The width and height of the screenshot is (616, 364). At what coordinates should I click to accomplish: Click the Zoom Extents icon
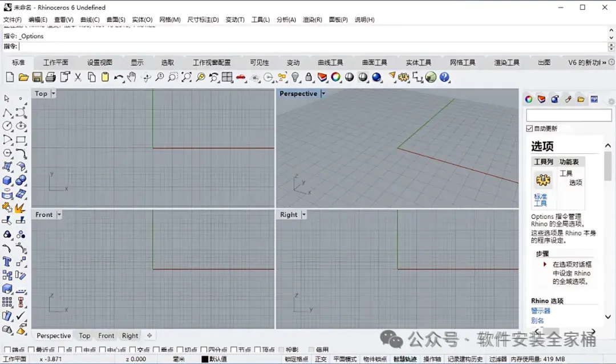point(187,77)
